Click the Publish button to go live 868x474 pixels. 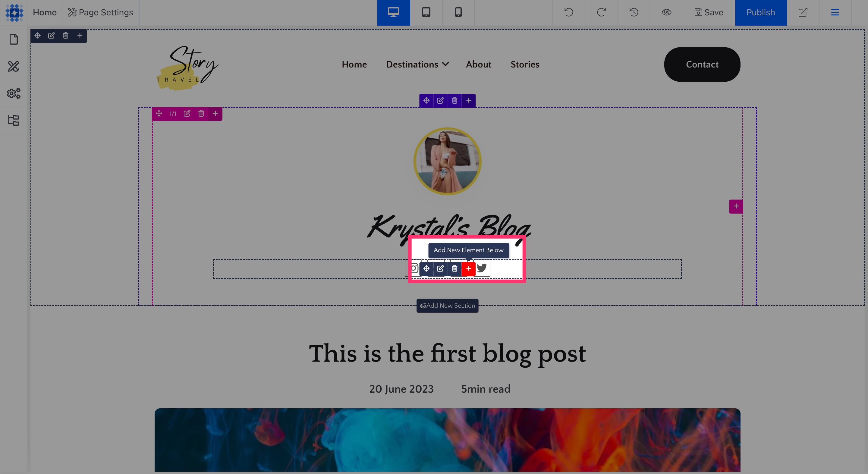pos(761,12)
